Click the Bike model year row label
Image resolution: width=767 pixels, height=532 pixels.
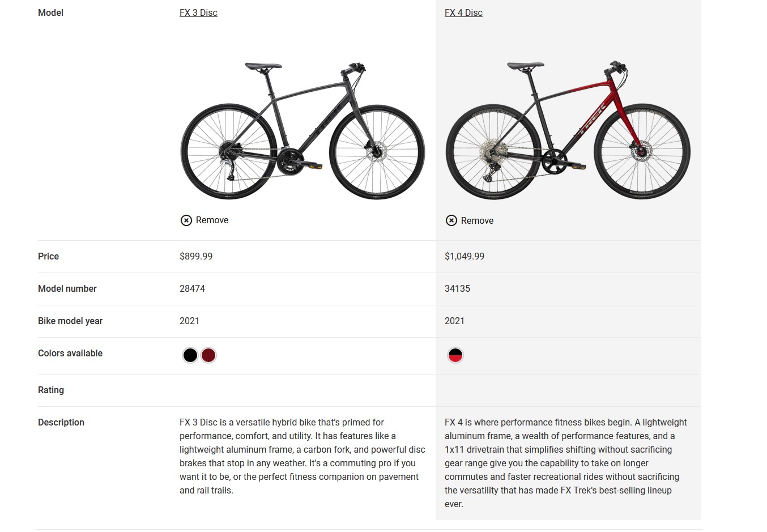pyautogui.click(x=70, y=321)
